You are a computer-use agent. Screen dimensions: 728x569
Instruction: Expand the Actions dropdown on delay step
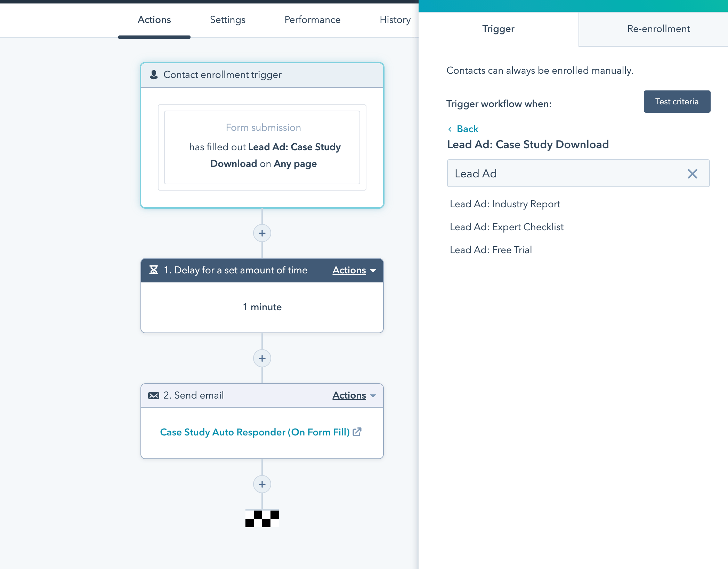pyautogui.click(x=353, y=270)
